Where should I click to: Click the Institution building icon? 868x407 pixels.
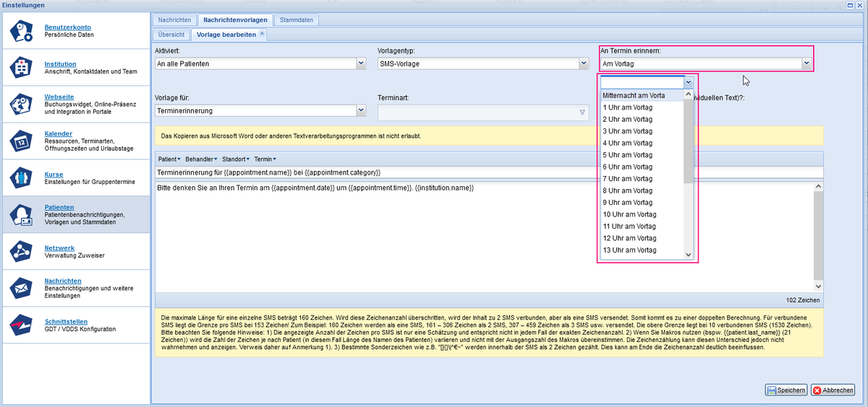21,68
